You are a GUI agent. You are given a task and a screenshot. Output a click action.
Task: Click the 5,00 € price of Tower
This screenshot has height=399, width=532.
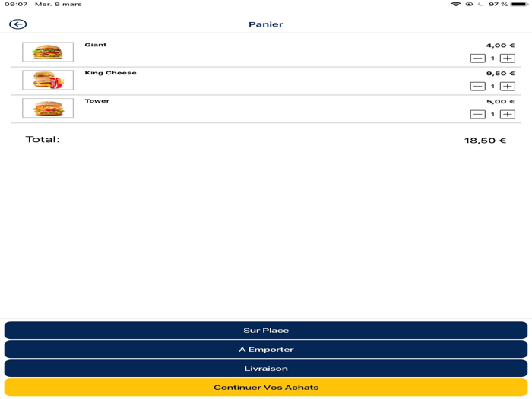(x=500, y=101)
